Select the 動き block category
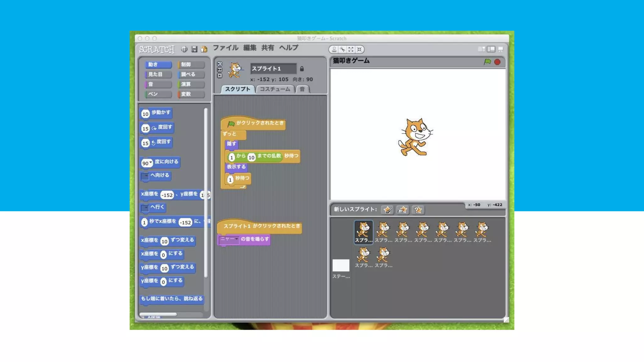The image size is (644, 362). [158, 64]
